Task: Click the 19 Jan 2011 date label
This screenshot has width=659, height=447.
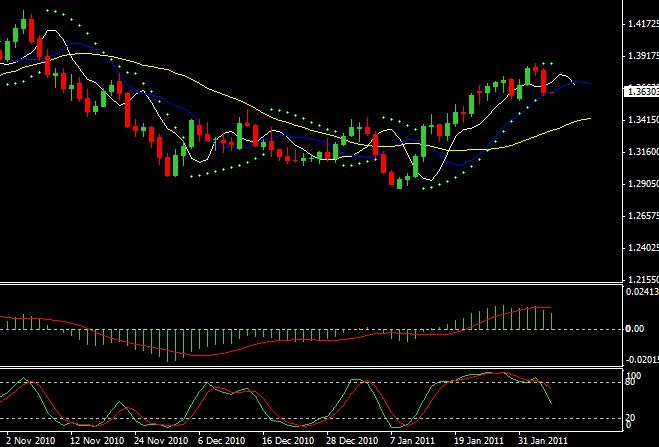Action: point(481,441)
